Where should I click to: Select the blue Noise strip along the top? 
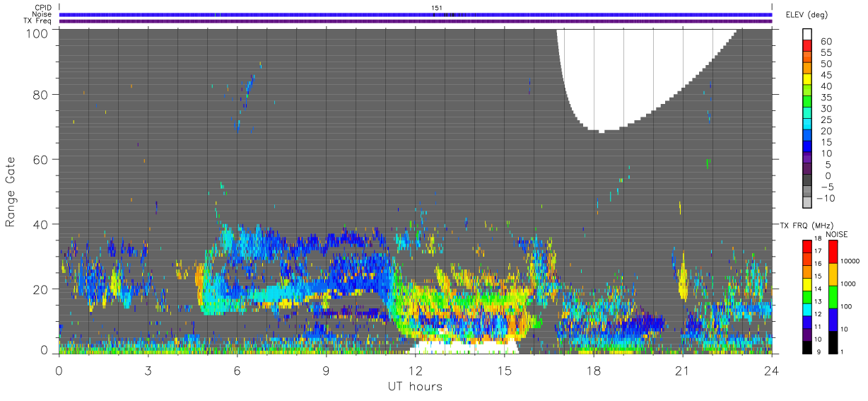click(416, 14)
